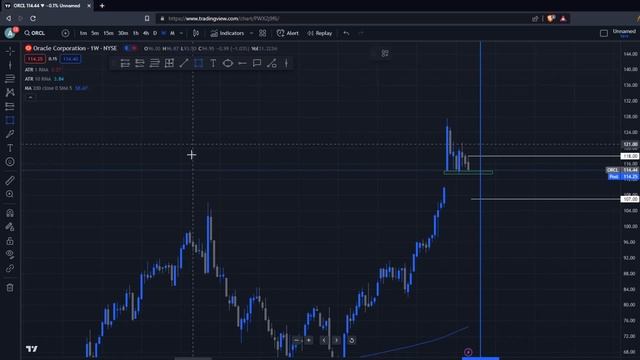The height and width of the screenshot is (360, 640).
Task: Open the Unnamed layout menu
Action: (x=624, y=33)
